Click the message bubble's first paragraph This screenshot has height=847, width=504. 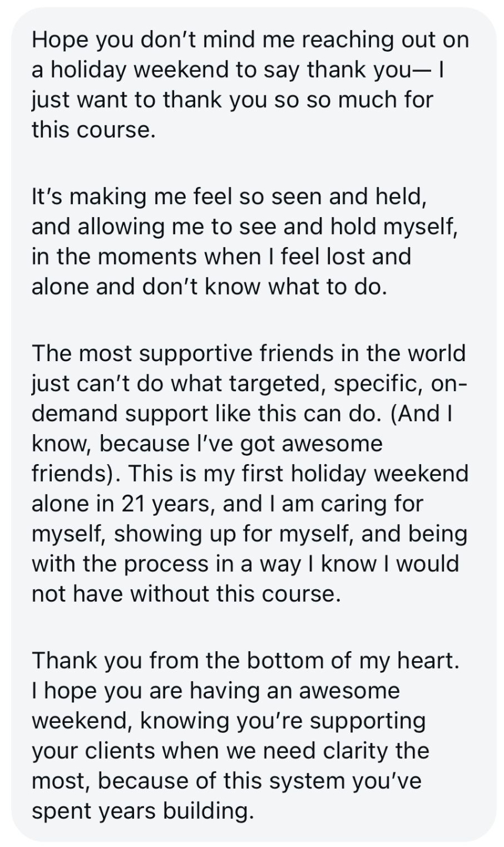250,84
